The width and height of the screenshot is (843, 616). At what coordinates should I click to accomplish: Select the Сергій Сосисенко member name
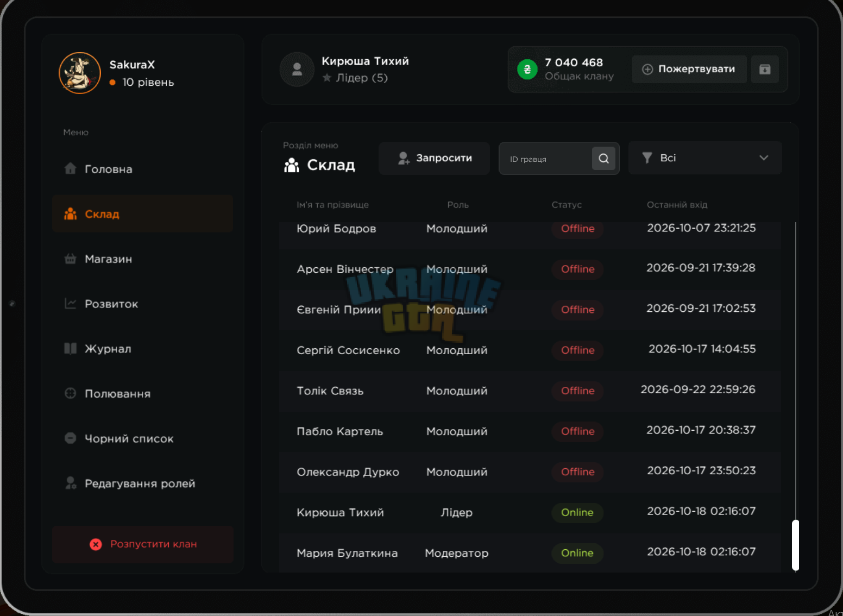pos(348,350)
